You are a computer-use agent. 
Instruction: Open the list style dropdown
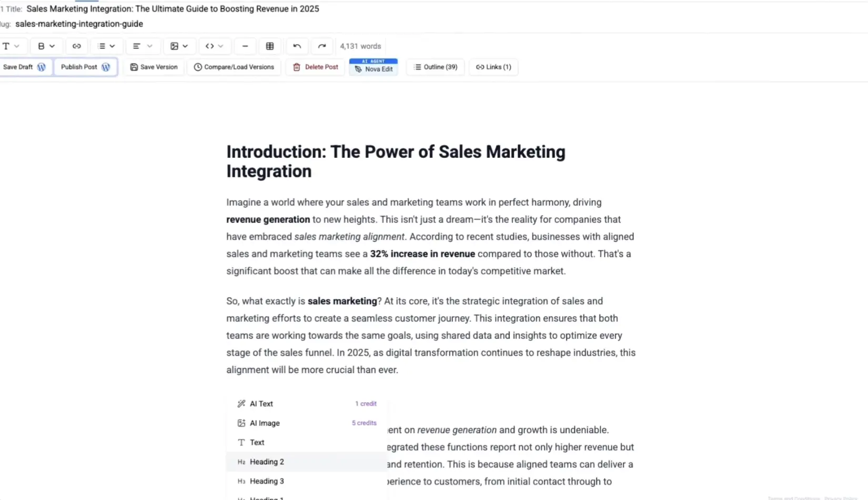tap(106, 46)
